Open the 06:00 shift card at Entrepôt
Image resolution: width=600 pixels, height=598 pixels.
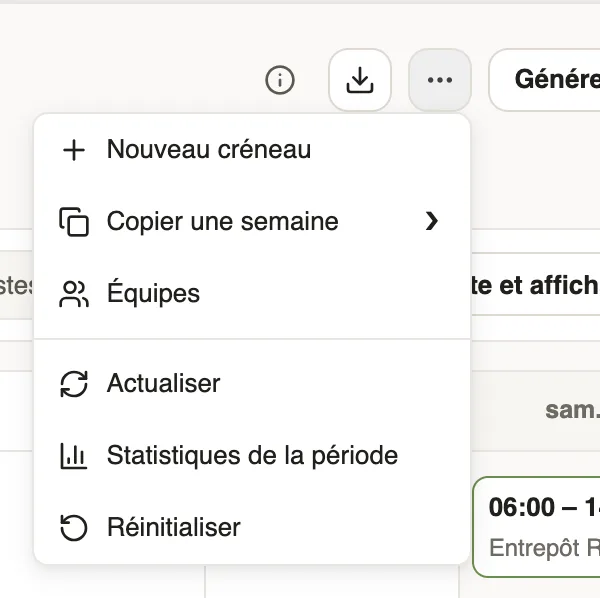[x=536, y=526]
